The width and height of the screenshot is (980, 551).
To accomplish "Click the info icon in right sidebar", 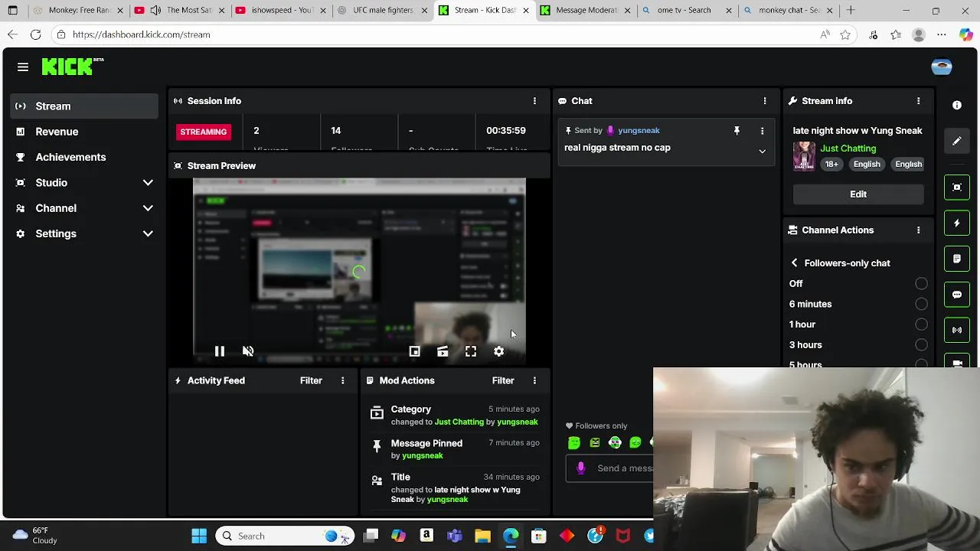I will tap(957, 105).
